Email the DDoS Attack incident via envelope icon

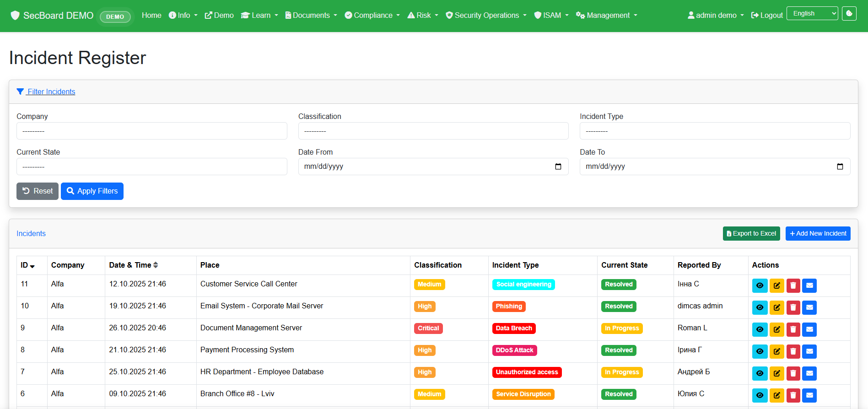(x=809, y=351)
